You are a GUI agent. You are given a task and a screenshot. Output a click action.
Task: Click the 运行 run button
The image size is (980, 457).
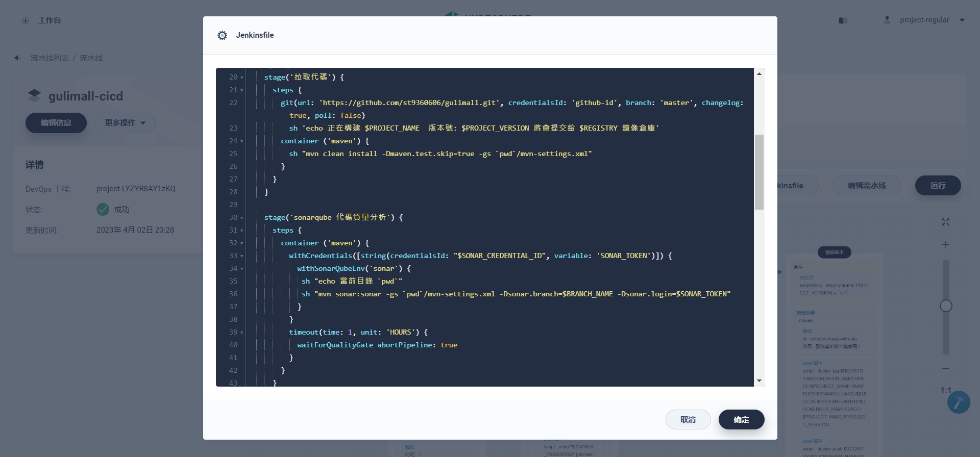coord(938,185)
